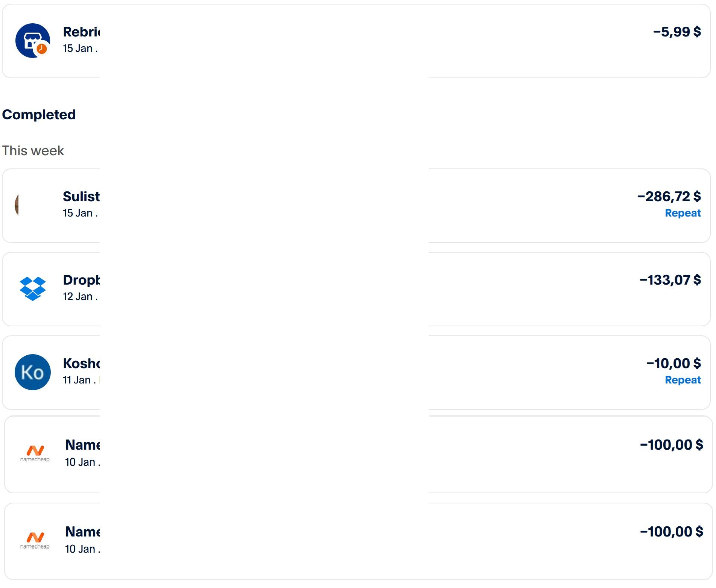Repeat the −10,00 $ payment

(683, 380)
